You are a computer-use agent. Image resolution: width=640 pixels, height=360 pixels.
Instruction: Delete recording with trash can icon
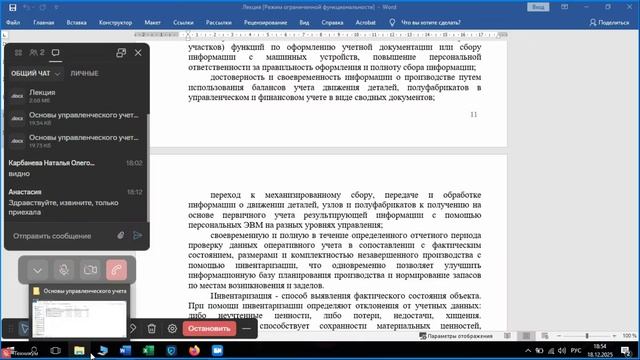(x=151, y=329)
